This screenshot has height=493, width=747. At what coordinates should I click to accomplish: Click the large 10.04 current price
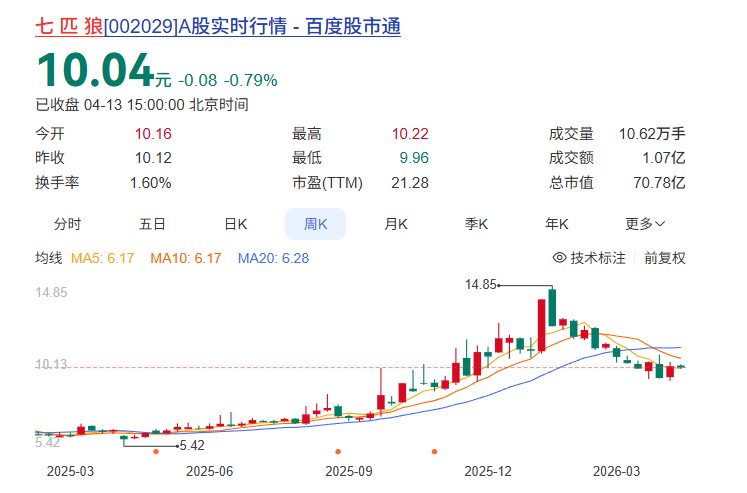93,71
